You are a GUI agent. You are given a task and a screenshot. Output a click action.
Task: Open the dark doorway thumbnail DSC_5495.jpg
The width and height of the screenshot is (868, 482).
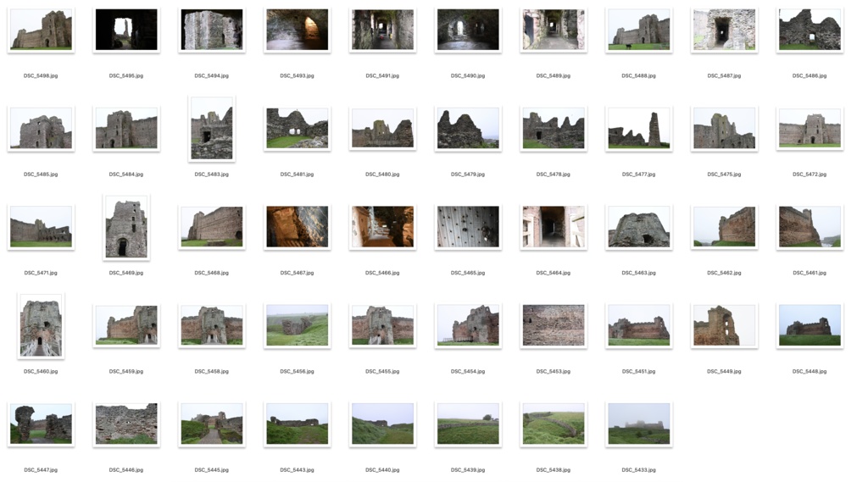click(x=126, y=30)
